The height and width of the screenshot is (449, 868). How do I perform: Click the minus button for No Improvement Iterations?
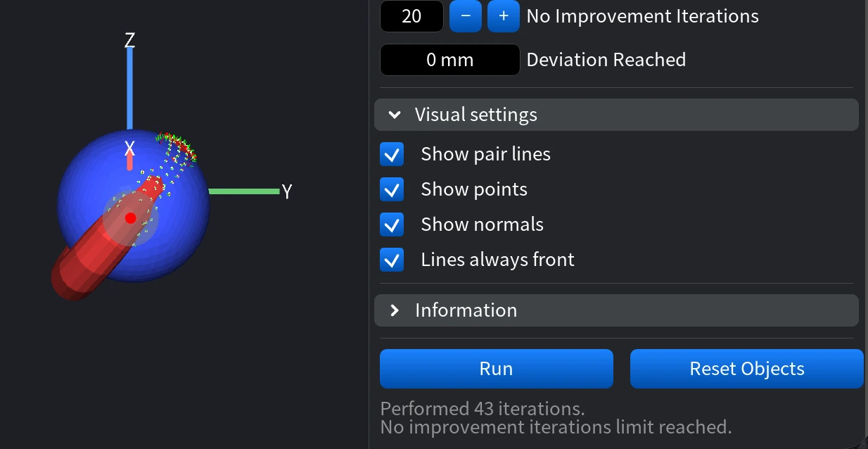click(465, 16)
